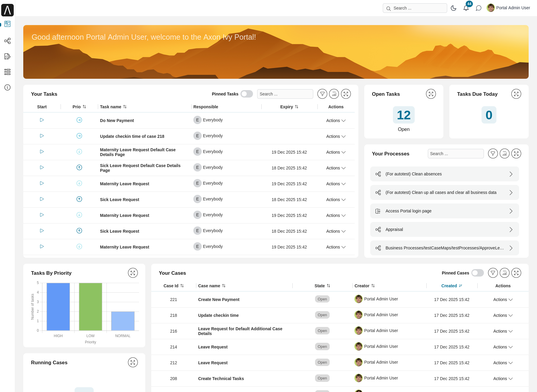Expand the Appraisal process chevron
Image resolution: width=537 pixels, height=392 pixels.
click(x=511, y=229)
